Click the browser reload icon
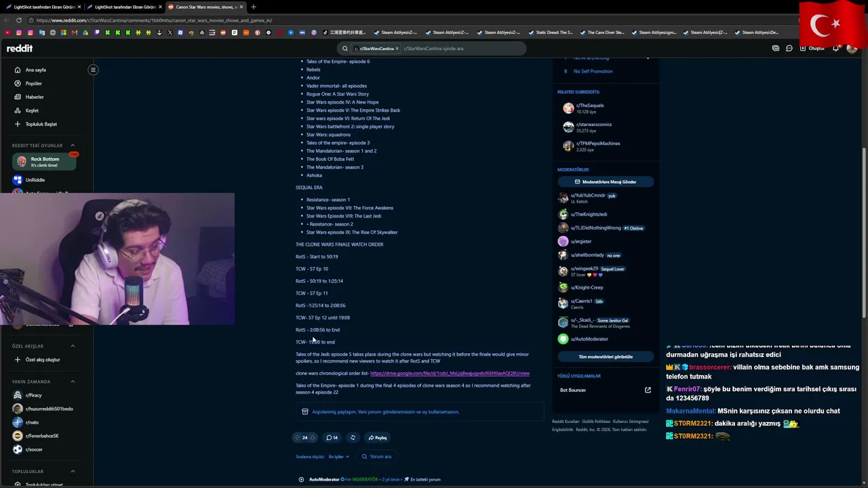 (x=19, y=20)
